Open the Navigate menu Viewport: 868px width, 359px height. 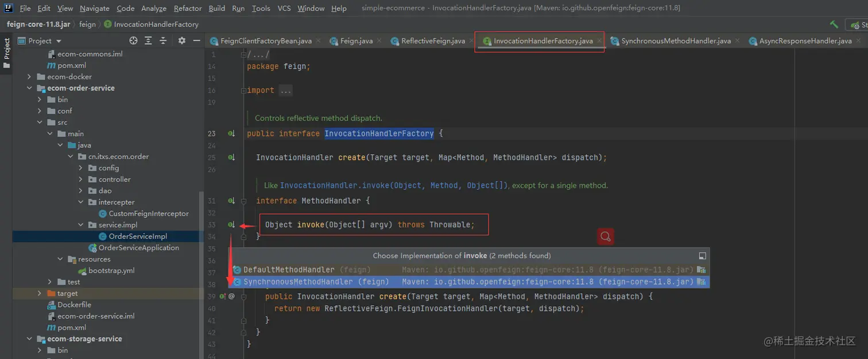click(x=94, y=8)
